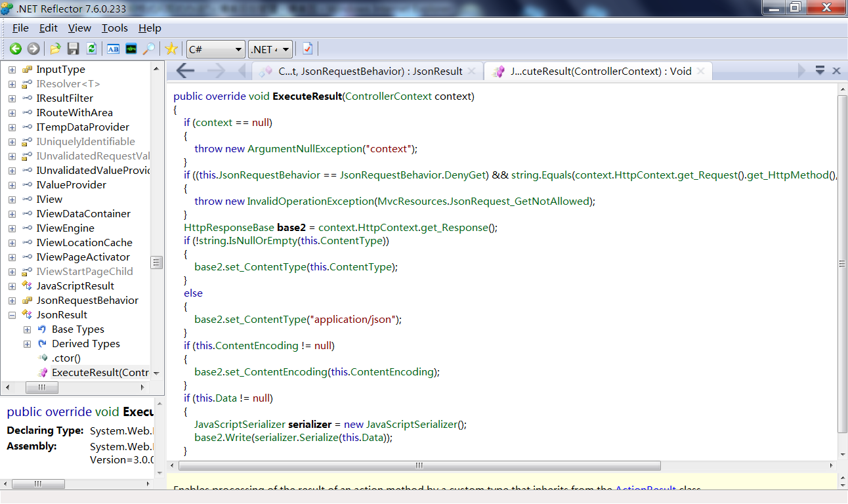Click the green Back navigation icon
This screenshot has height=504, width=848.
15,49
